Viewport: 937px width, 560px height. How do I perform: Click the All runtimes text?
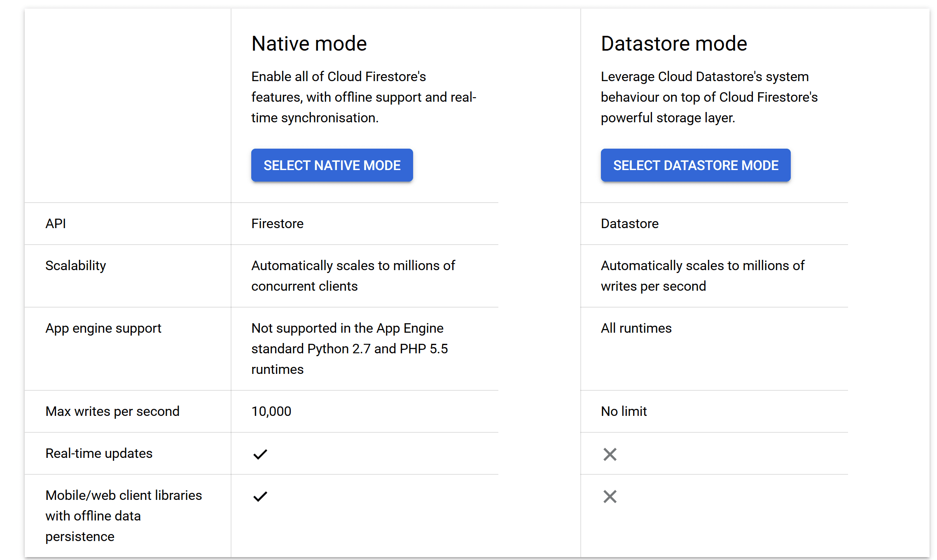pos(636,328)
